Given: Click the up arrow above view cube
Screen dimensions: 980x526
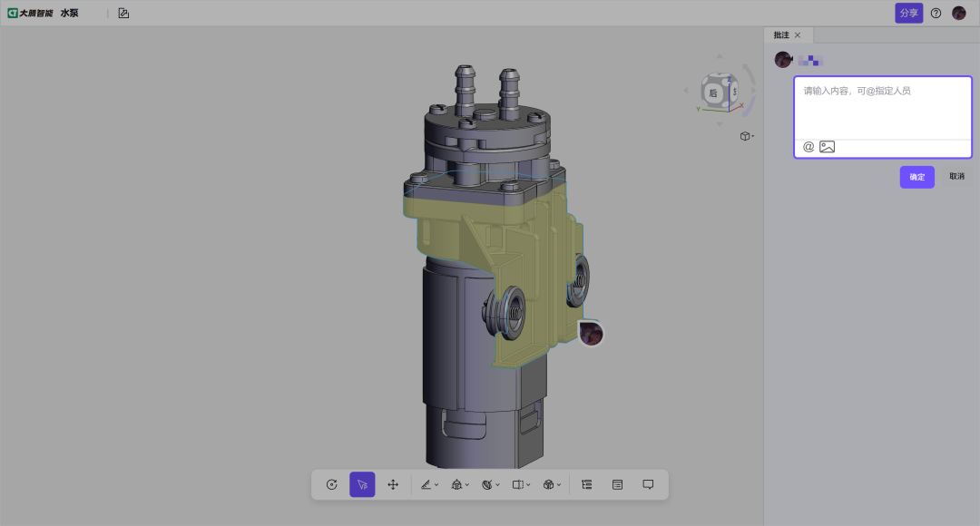Looking at the screenshot, I should click(x=720, y=56).
